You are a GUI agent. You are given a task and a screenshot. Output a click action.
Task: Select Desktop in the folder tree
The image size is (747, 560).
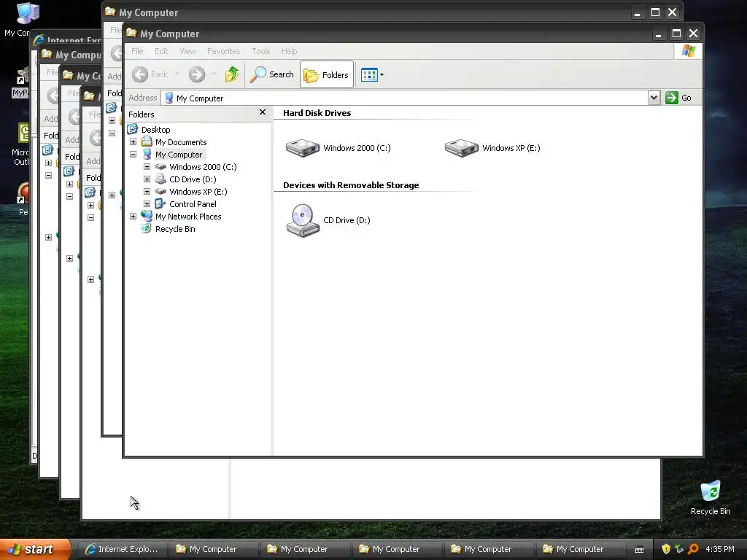coord(155,130)
